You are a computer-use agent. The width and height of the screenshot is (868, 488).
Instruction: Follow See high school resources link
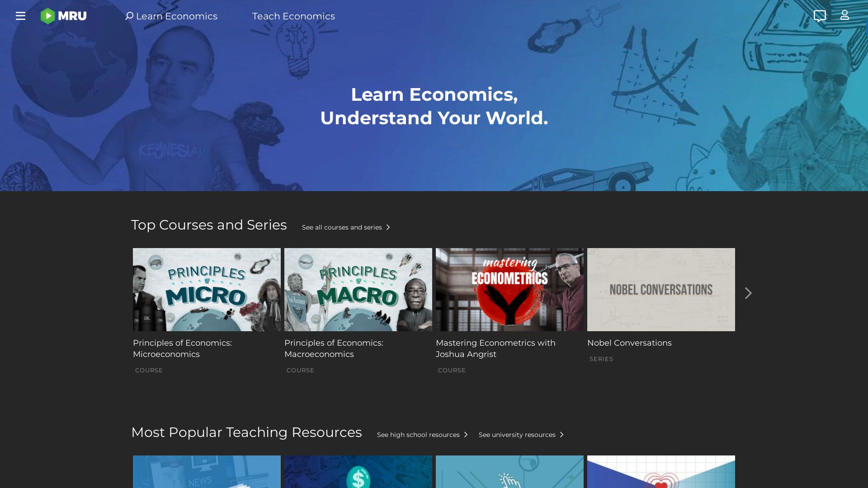tap(418, 435)
